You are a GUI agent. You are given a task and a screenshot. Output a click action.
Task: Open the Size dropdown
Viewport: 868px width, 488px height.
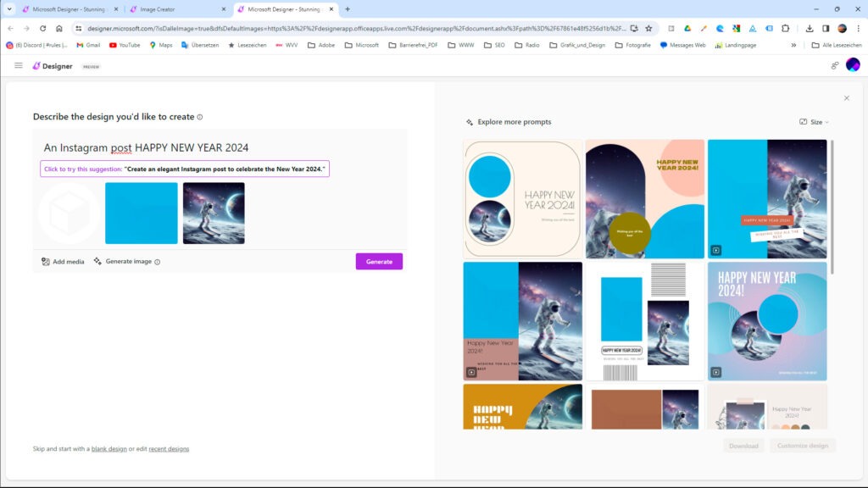tap(815, 122)
